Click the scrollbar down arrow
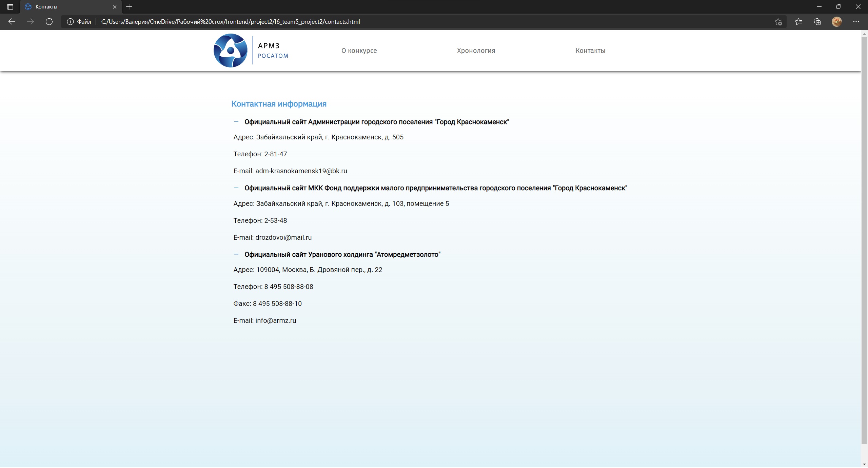The width and height of the screenshot is (868, 468). [x=864, y=464]
